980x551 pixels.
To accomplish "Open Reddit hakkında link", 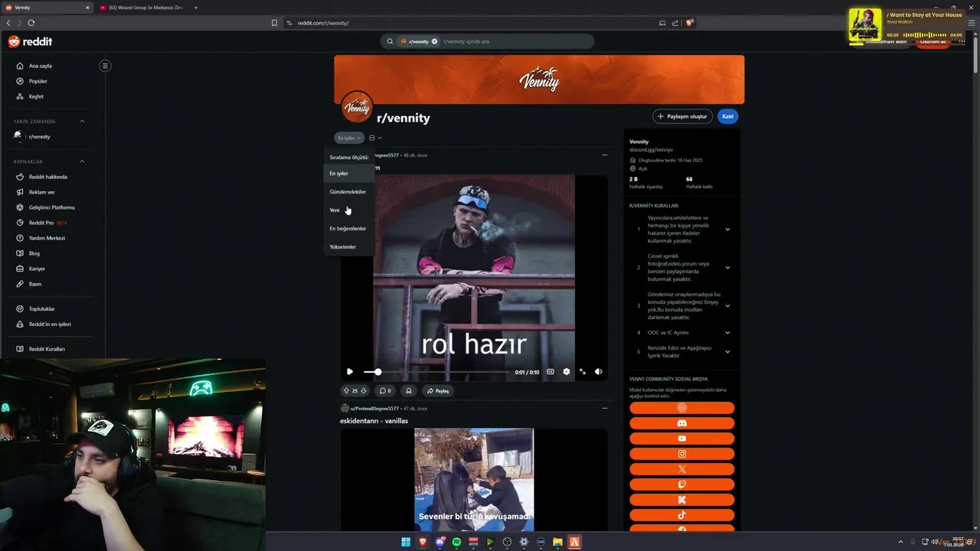I will coord(47,177).
